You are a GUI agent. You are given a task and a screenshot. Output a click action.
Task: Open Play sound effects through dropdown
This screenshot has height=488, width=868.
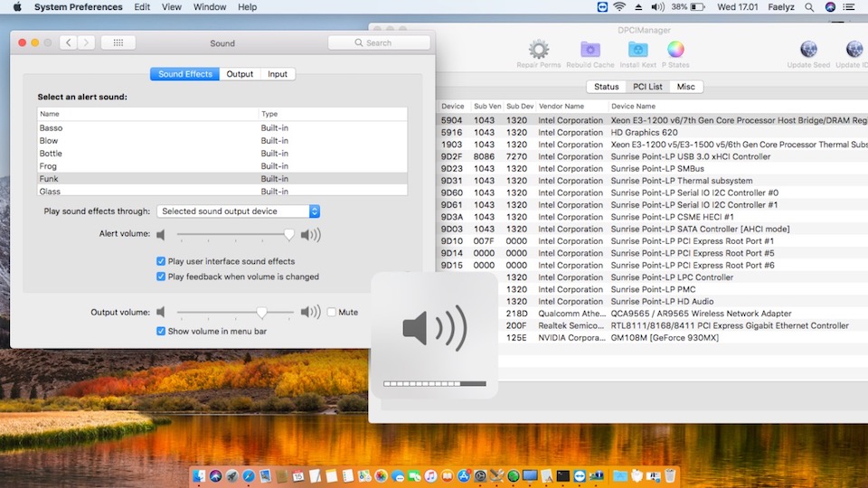tap(239, 211)
